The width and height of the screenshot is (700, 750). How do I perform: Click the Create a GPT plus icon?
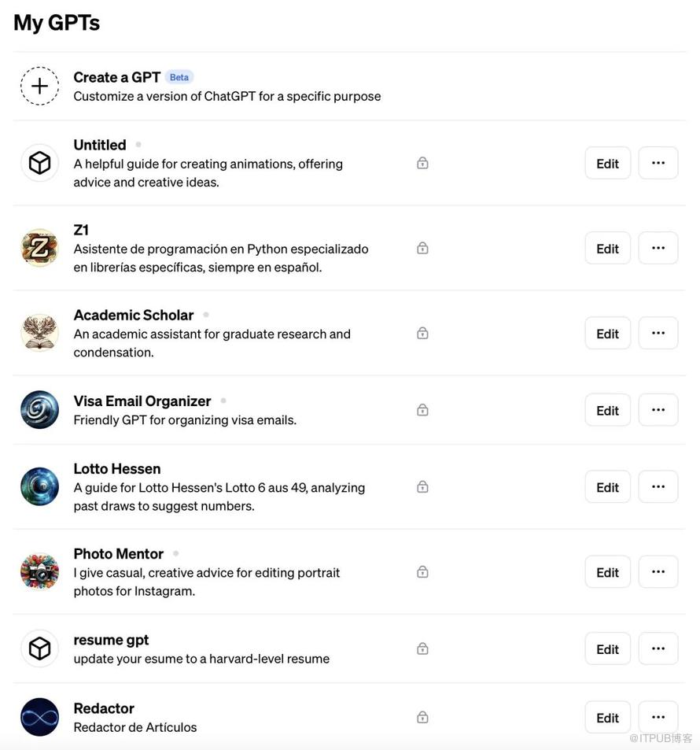[x=39, y=86]
